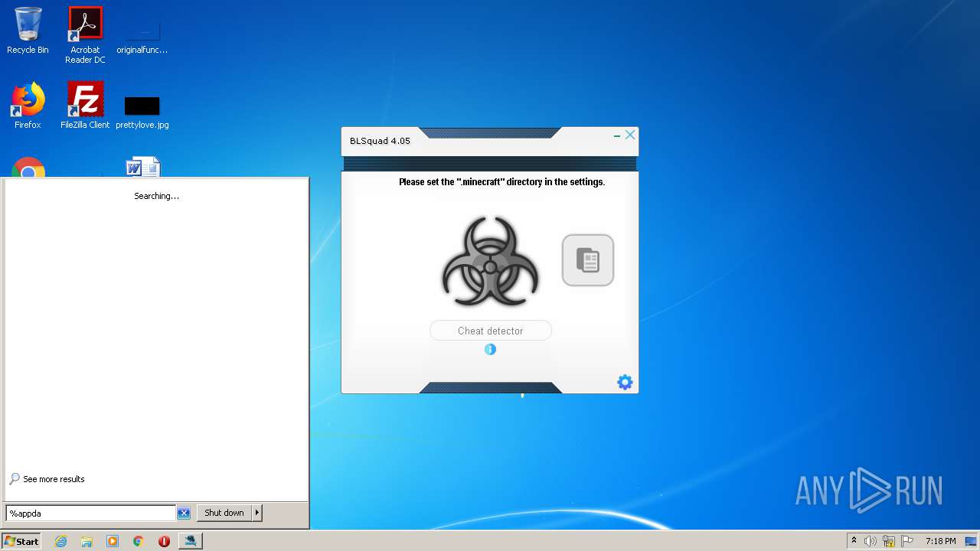Click the %appda search input field

tap(90, 514)
